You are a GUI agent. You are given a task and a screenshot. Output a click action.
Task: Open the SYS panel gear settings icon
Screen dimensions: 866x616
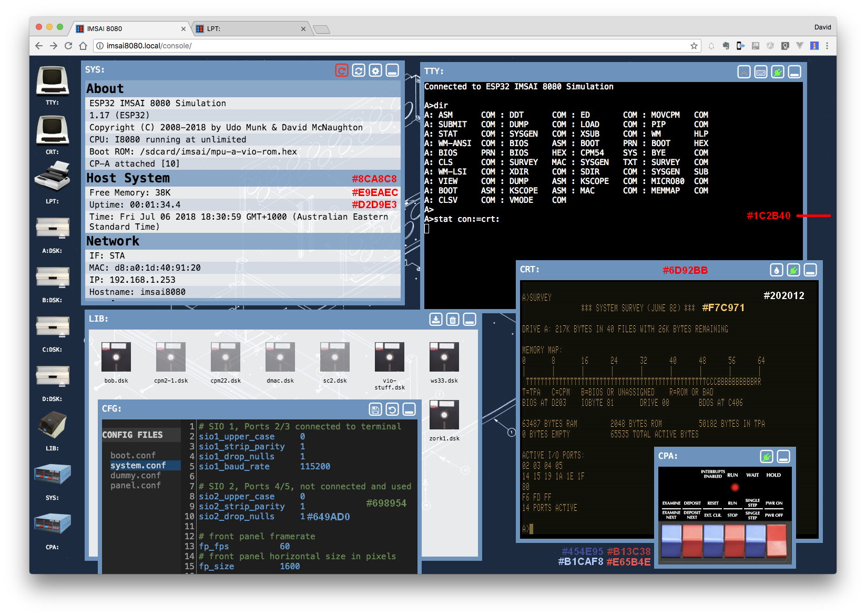[375, 70]
